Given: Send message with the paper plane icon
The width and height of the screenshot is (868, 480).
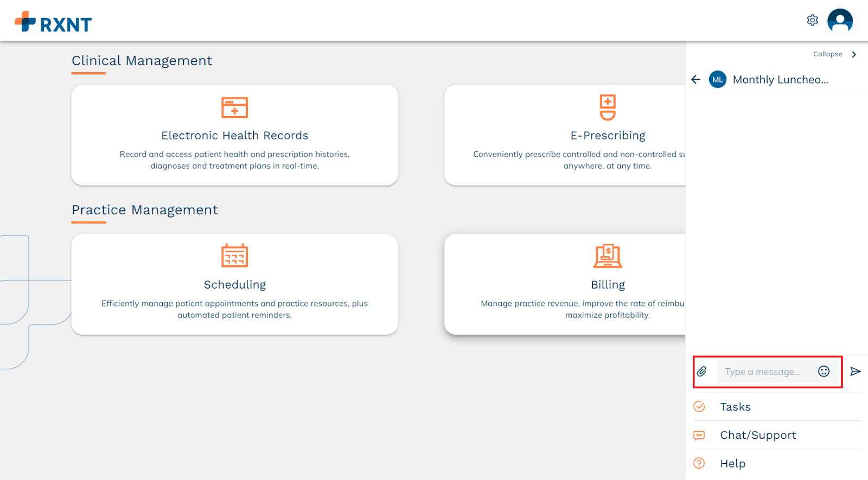Looking at the screenshot, I should (856, 372).
